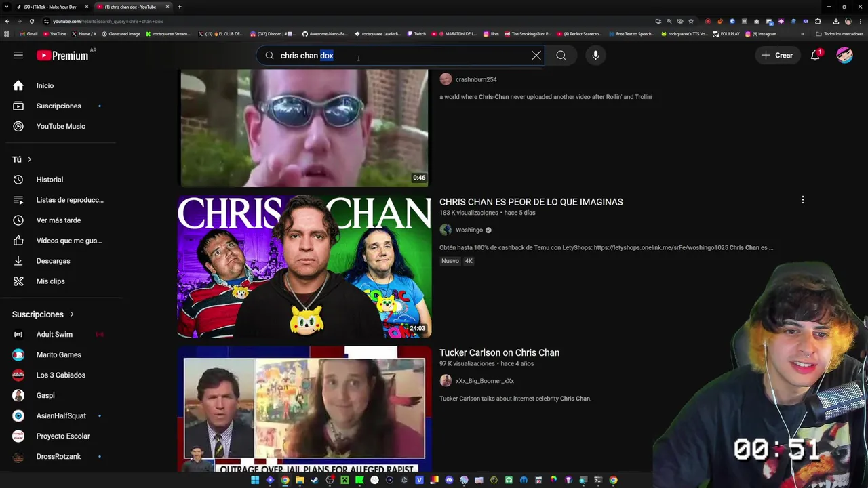Open crashnburn254 channel link
868x488 pixels.
pyautogui.click(x=476, y=79)
